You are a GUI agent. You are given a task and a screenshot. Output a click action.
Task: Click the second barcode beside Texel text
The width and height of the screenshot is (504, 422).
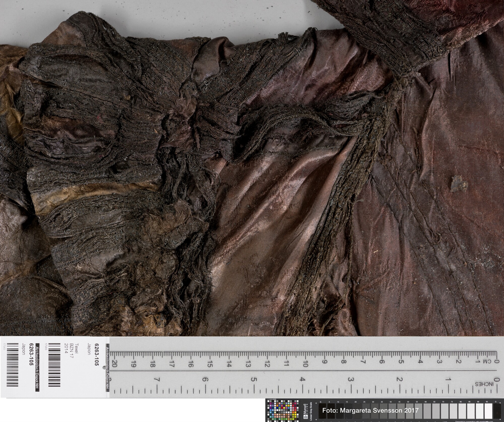pyautogui.click(x=54, y=365)
